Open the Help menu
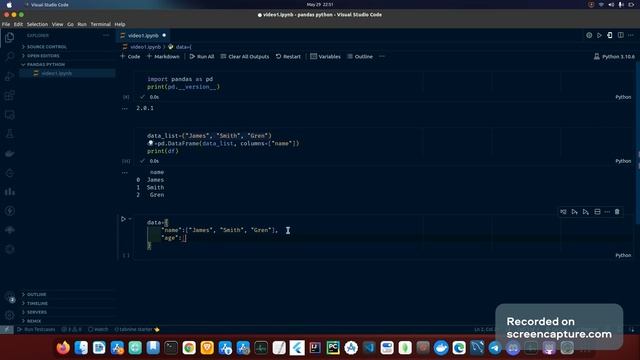 pyautogui.click(x=120, y=24)
